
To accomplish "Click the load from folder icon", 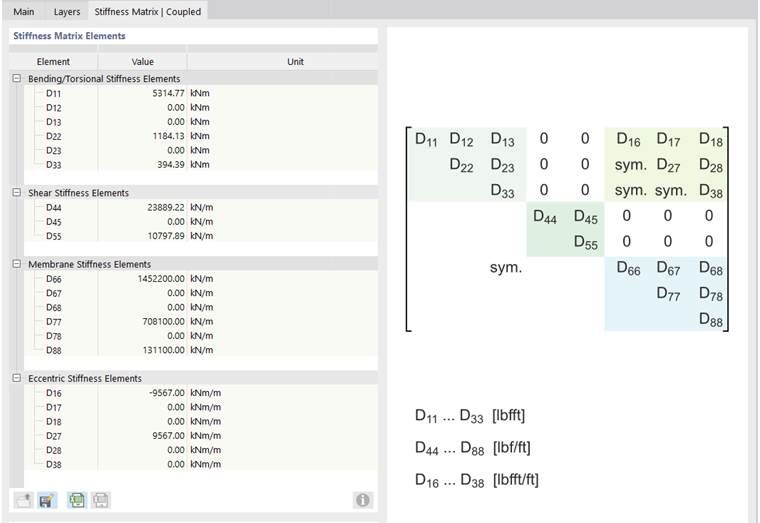I will (23, 500).
